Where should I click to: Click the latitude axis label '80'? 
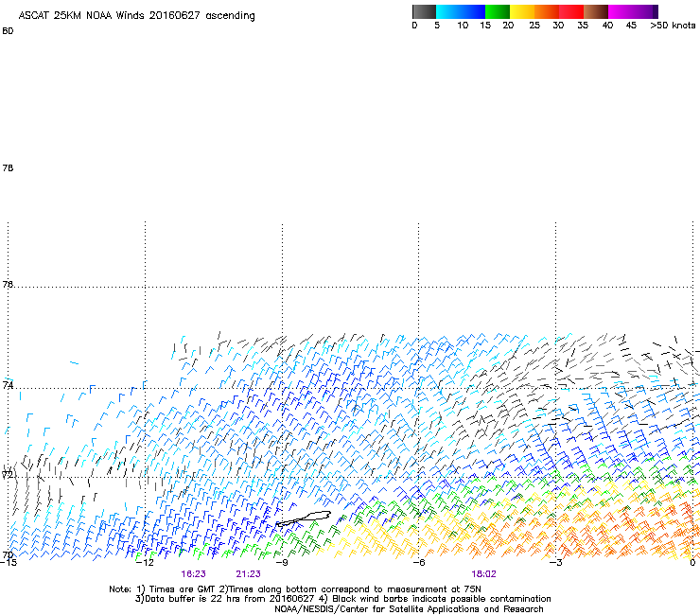[x=8, y=31]
